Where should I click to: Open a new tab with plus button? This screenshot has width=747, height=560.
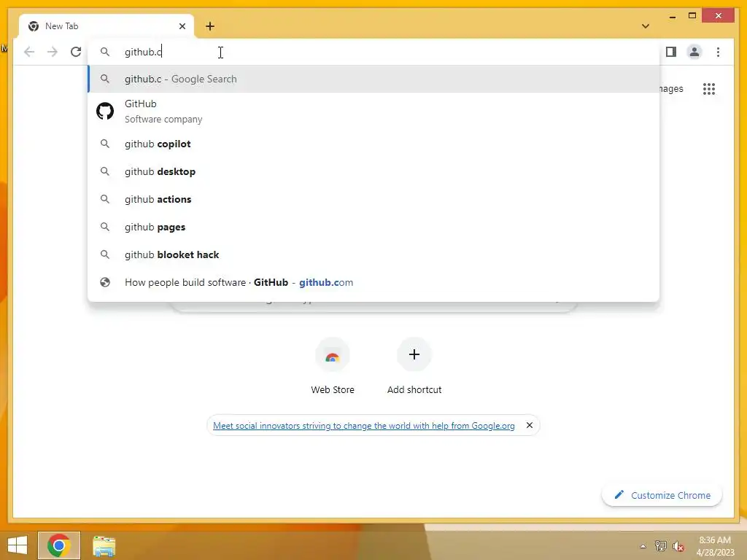(x=210, y=26)
